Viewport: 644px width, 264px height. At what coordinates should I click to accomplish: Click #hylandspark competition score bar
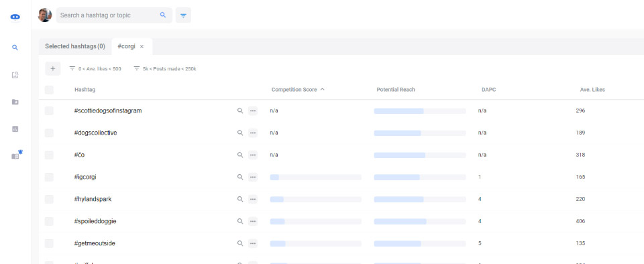(x=315, y=199)
